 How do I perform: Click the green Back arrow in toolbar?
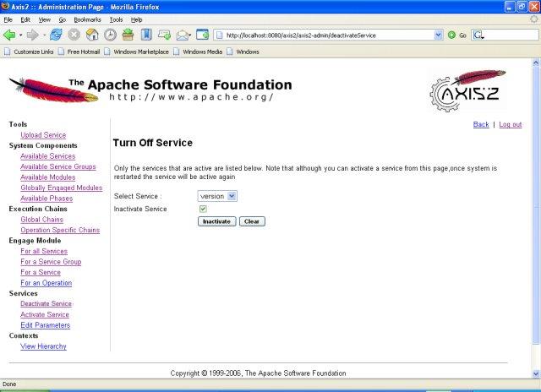tap(9, 35)
